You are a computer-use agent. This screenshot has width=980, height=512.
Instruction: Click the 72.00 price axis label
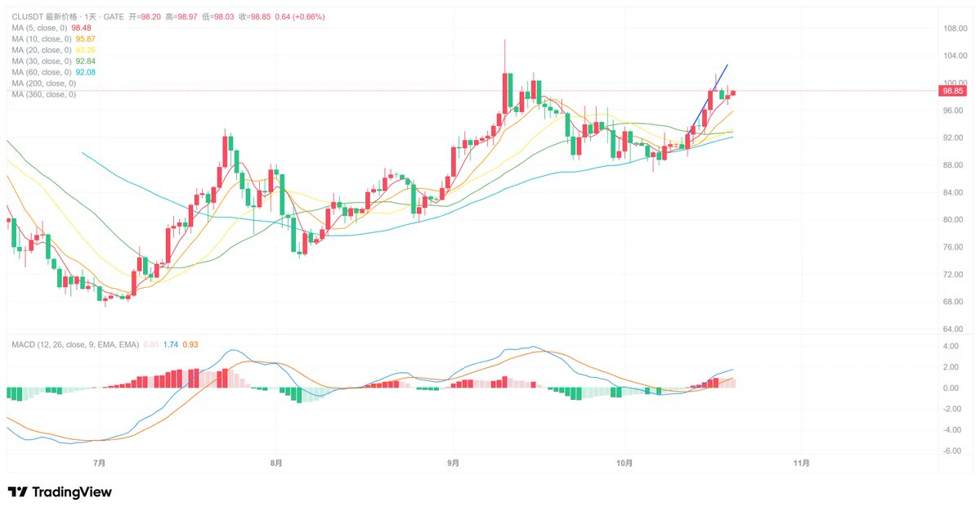[x=953, y=275]
